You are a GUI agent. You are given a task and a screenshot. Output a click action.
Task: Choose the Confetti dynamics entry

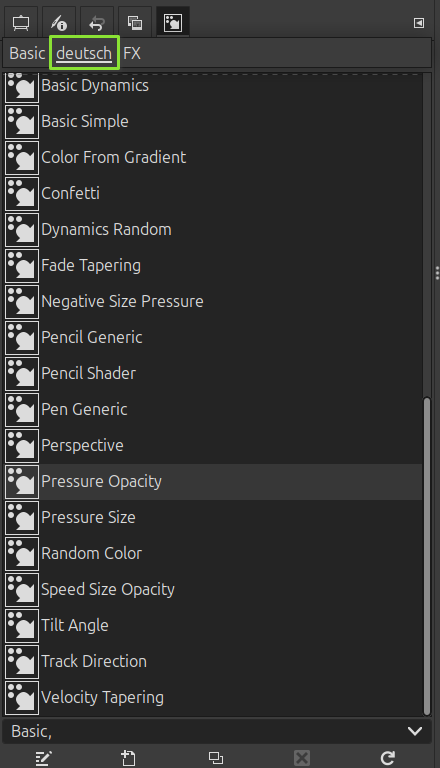214,193
